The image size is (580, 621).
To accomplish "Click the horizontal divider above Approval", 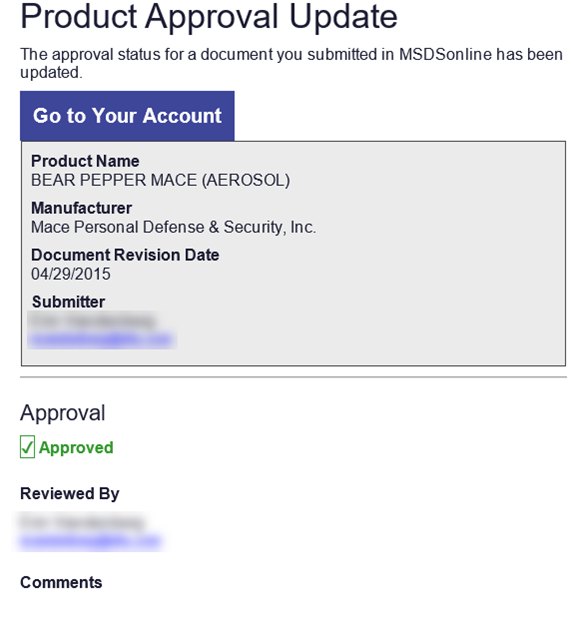I will [x=293, y=377].
